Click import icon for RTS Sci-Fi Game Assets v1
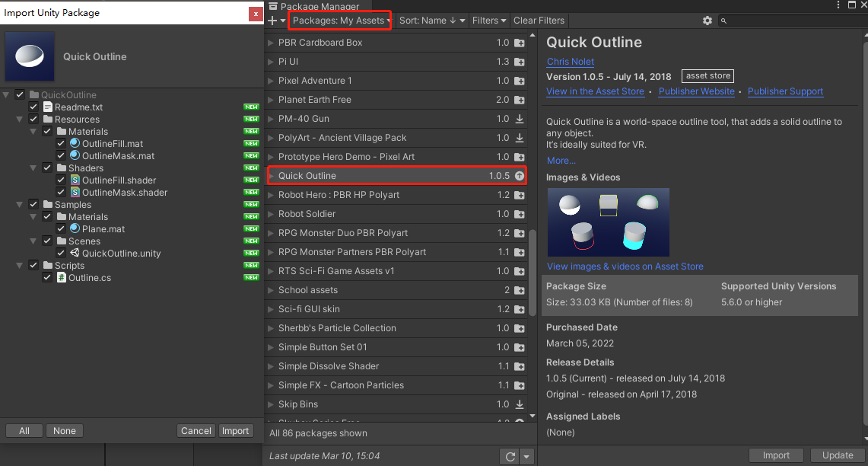This screenshot has height=466, width=868. (520, 272)
